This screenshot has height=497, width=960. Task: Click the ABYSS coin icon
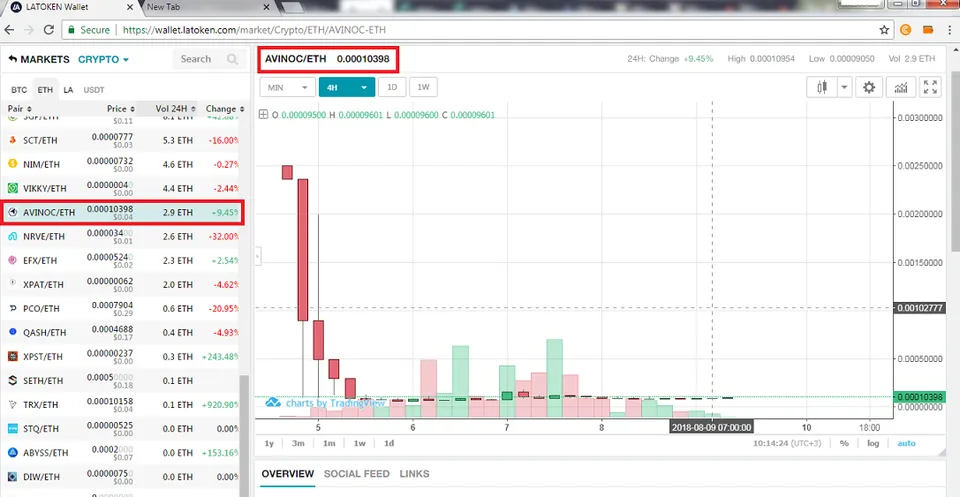(12, 453)
